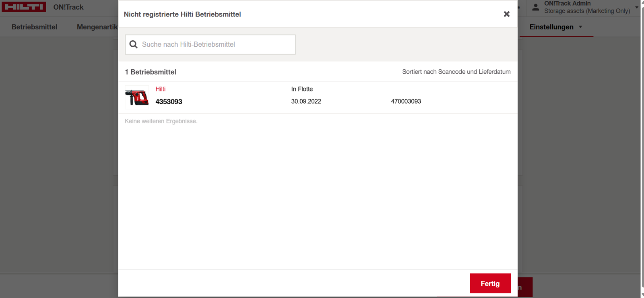Viewport: 644px width, 298px height.
Task: Click the ON!Track app title
Action: click(68, 7)
